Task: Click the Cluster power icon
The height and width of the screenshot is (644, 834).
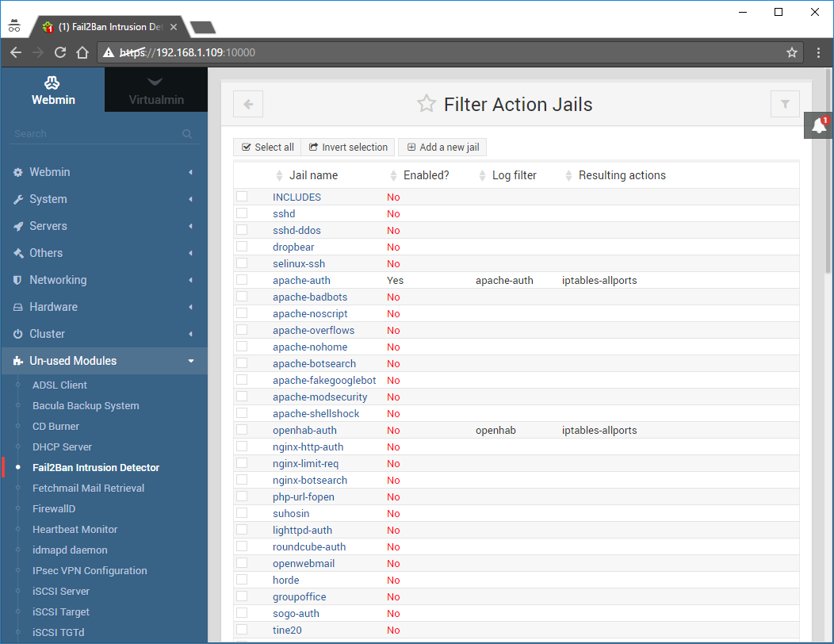Action: coord(17,334)
